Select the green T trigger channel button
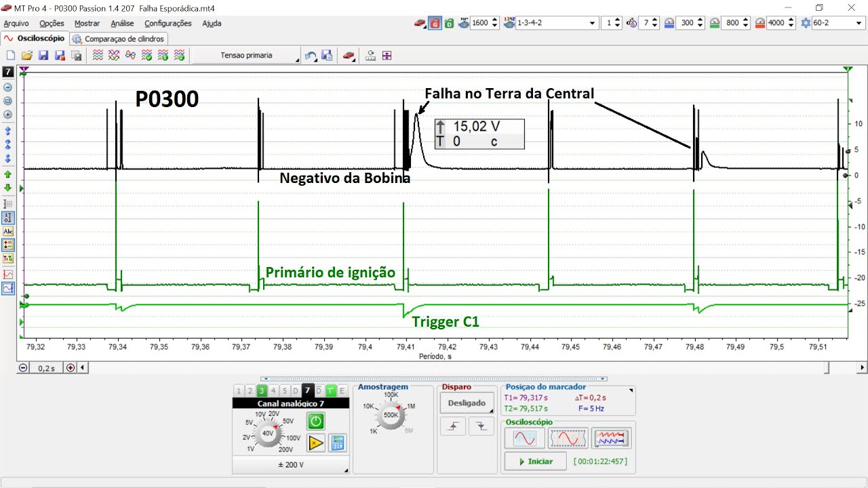Image resolution: width=868 pixels, height=488 pixels. click(x=331, y=390)
